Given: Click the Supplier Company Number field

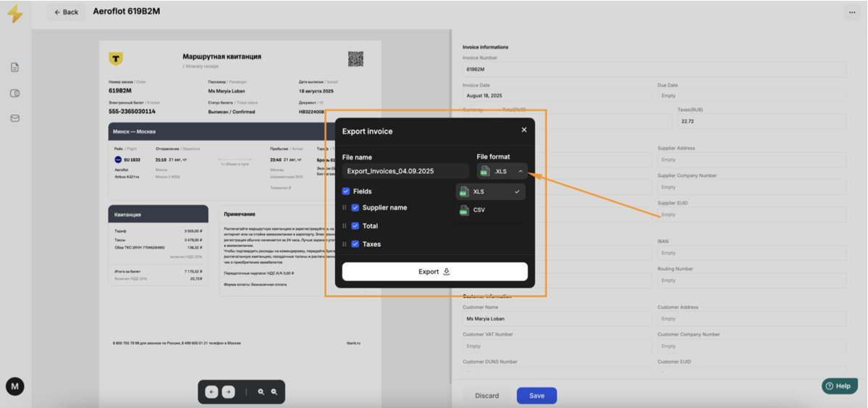Looking at the screenshot, I should pos(752,188).
